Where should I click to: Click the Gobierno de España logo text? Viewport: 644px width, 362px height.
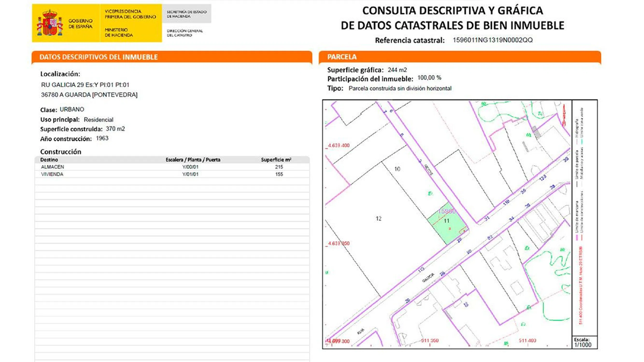pyautogui.click(x=80, y=23)
